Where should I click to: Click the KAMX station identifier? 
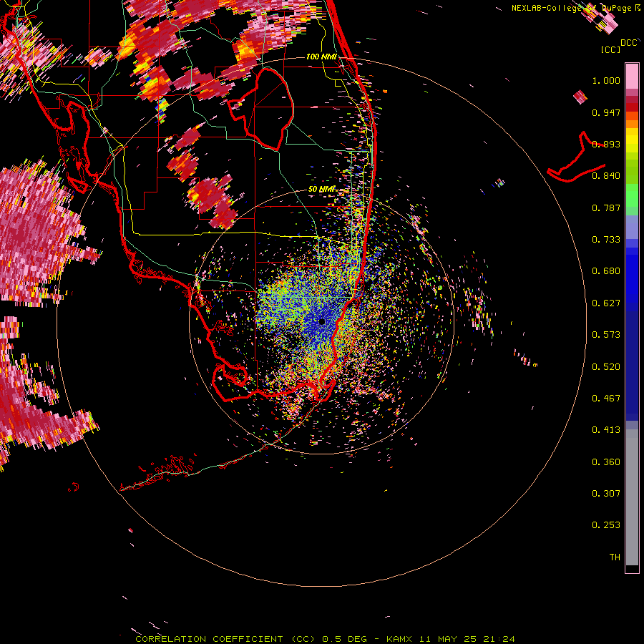pyautogui.click(x=399, y=639)
